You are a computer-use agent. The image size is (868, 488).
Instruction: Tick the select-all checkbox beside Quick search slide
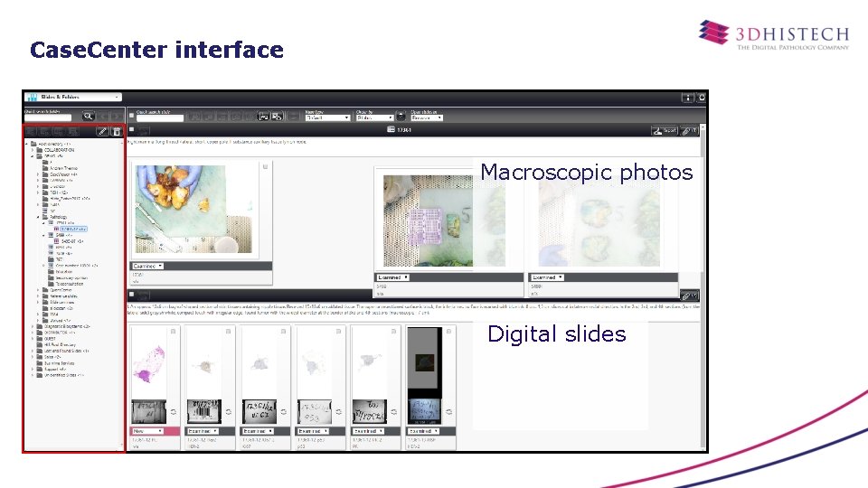click(131, 116)
